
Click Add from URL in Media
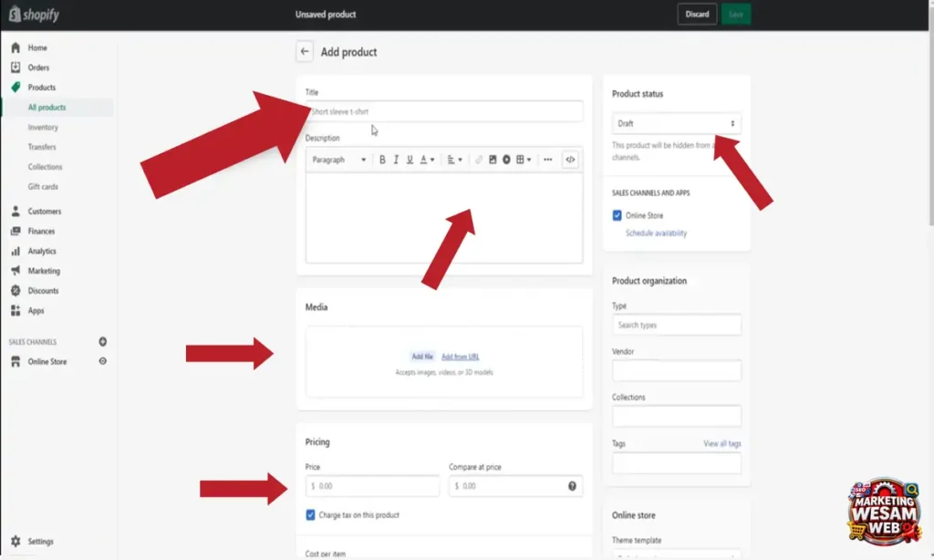(x=460, y=357)
